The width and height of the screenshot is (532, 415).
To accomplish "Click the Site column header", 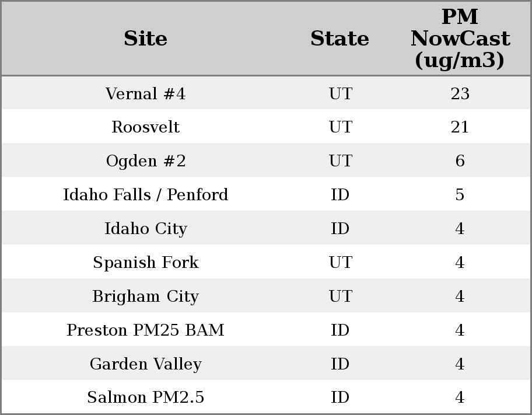I will [146, 39].
